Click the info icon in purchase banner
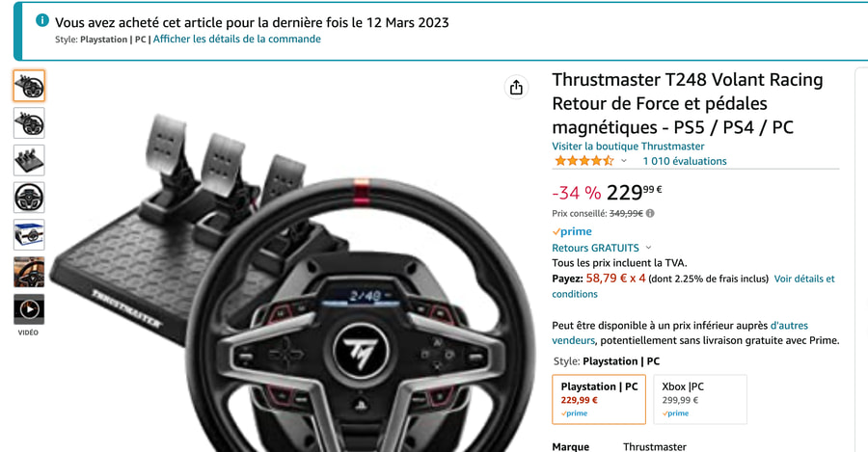The height and width of the screenshot is (452, 868). [x=42, y=20]
